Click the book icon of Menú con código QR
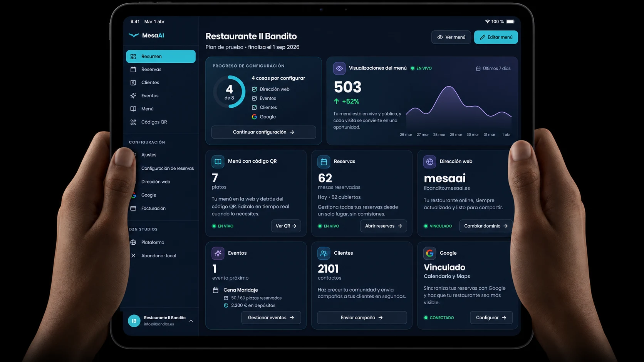Image resolution: width=644 pixels, height=362 pixels. tap(218, 162)
